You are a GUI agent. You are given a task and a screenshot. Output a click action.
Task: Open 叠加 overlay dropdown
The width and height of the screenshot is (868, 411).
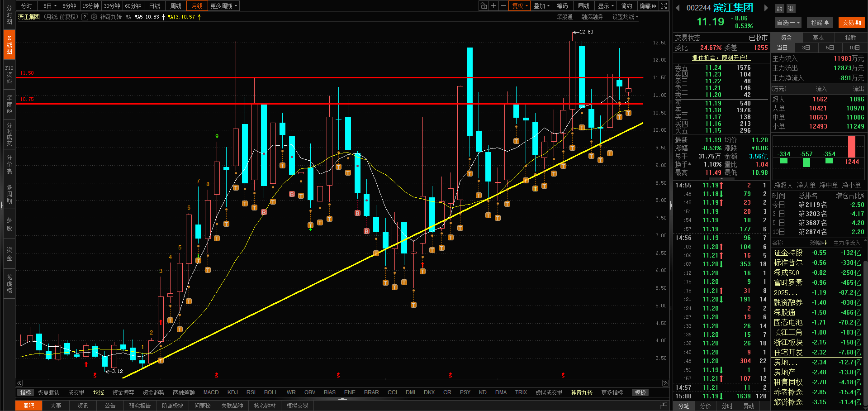(x=541, y=6)
